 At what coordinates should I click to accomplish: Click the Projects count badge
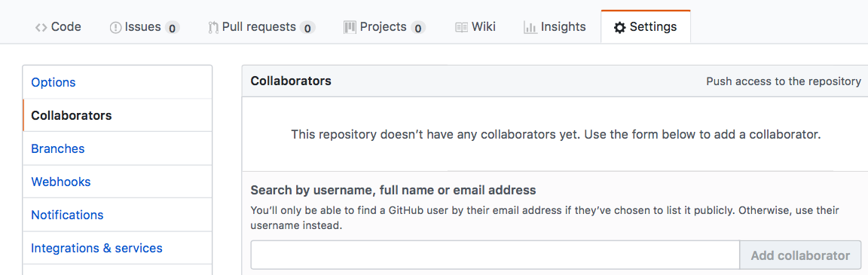[x=418, y=28]
